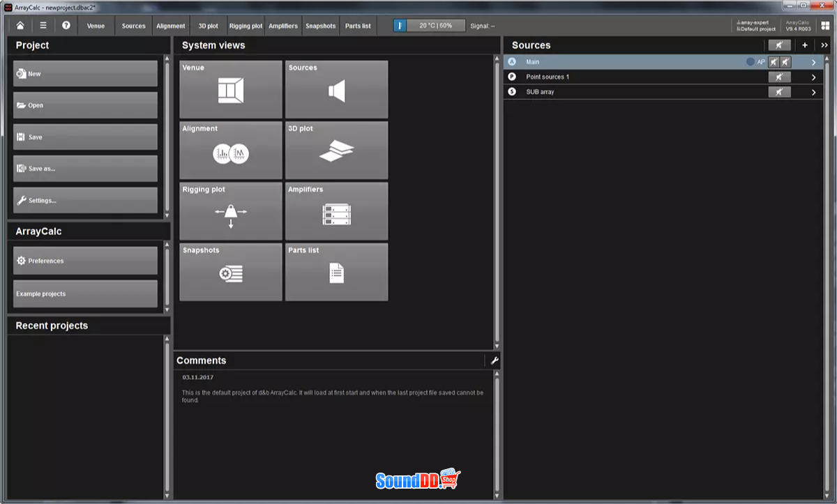Expand the Main source details chevron

coord(814,62)
